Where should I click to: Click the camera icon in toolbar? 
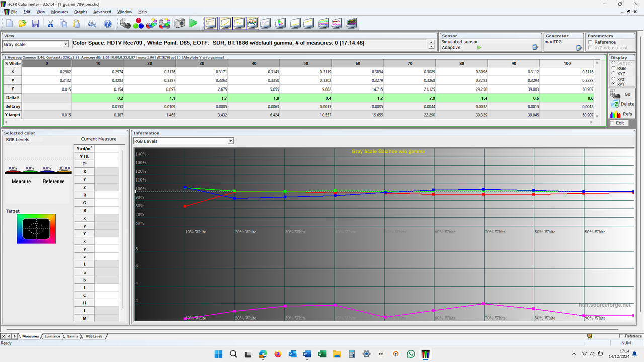(180, 23)
